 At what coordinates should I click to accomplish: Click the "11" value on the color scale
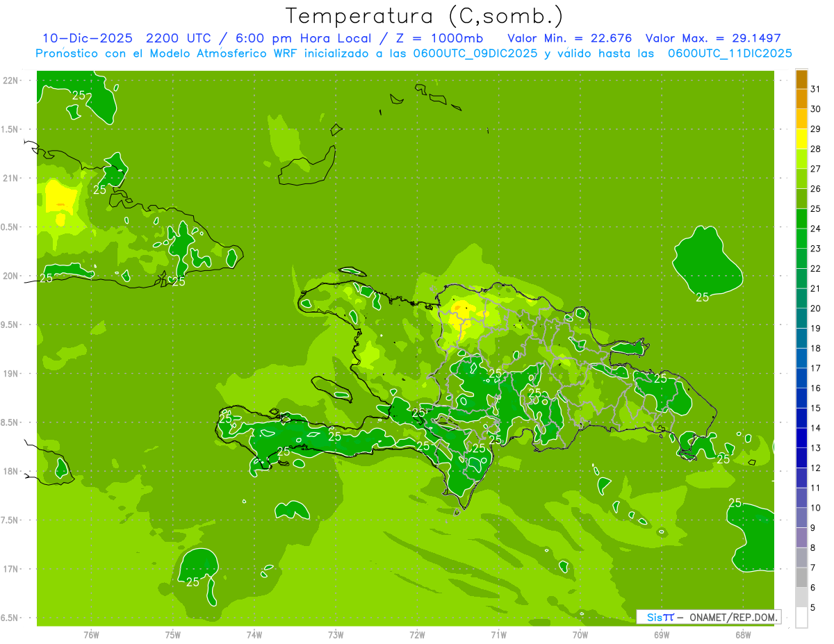coord(816,488)
